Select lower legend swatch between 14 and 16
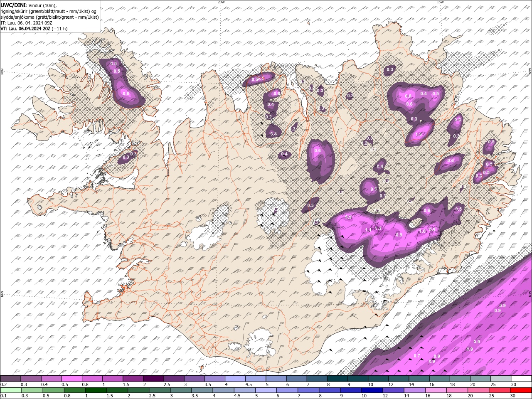The height and width of the screenshot is (399, 532). tap(414, 390)
